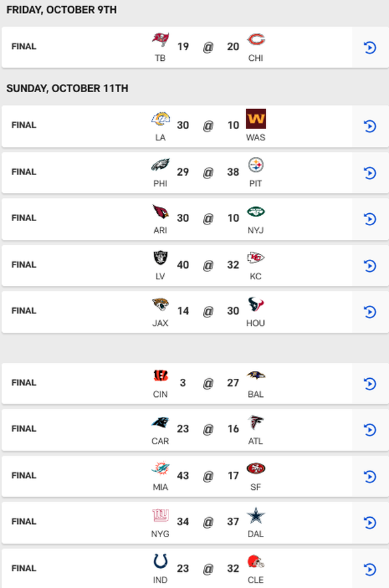This screenshot has height=588, width=389.
Task: Open replay for NYG at DAL game
Action: coord(370,523)
